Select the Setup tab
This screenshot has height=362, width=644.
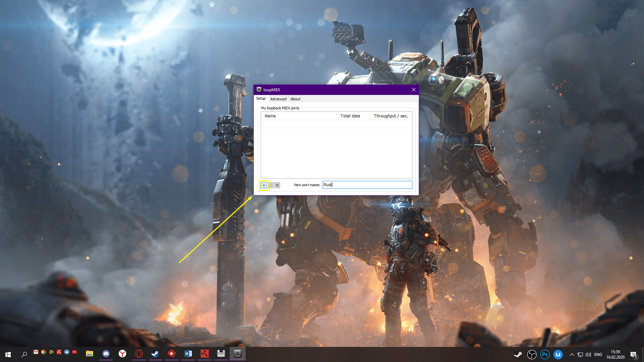click(x=261, y=99)
